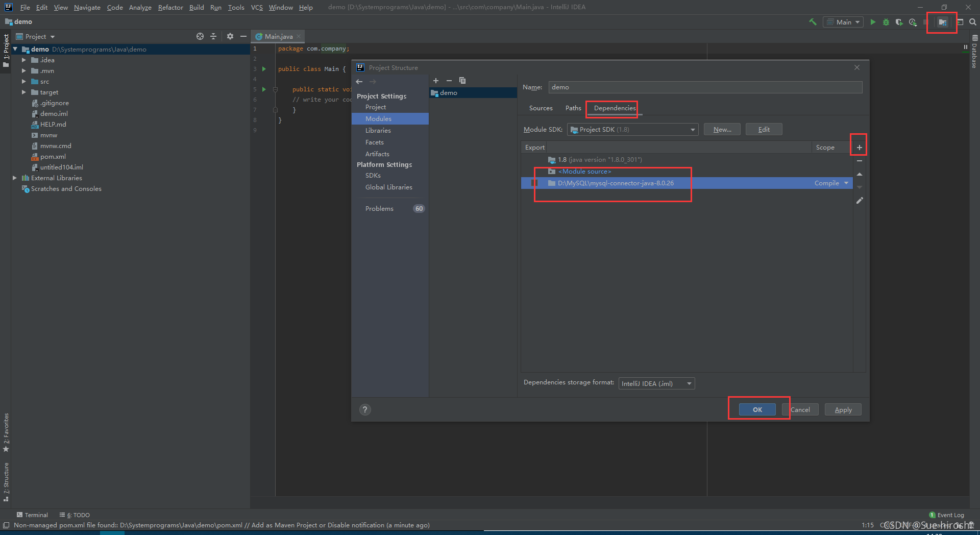Open the Event Log
Screen dimensions: 980x535
click(946, 515)
